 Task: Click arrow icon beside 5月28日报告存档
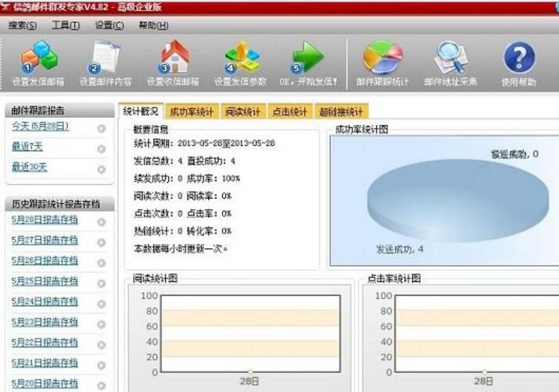click(x=102, y=222)
